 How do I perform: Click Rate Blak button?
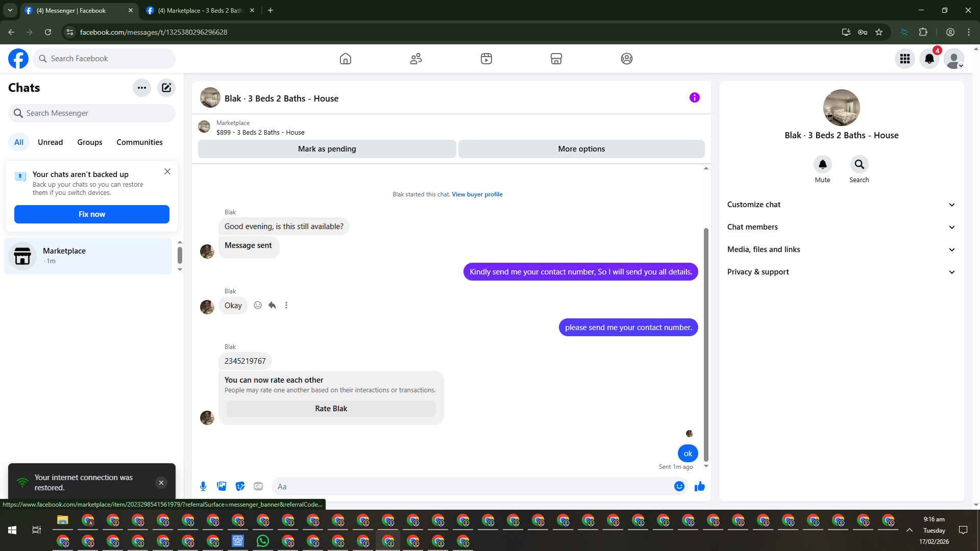pos(331,409)
